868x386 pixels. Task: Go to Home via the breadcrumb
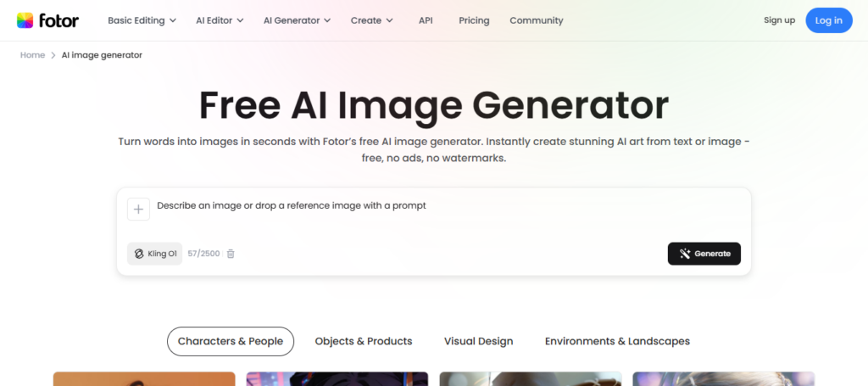(33, 55)
